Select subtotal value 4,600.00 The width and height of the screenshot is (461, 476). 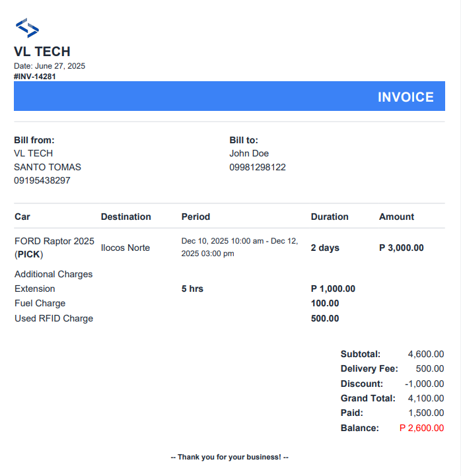point(426,354)
